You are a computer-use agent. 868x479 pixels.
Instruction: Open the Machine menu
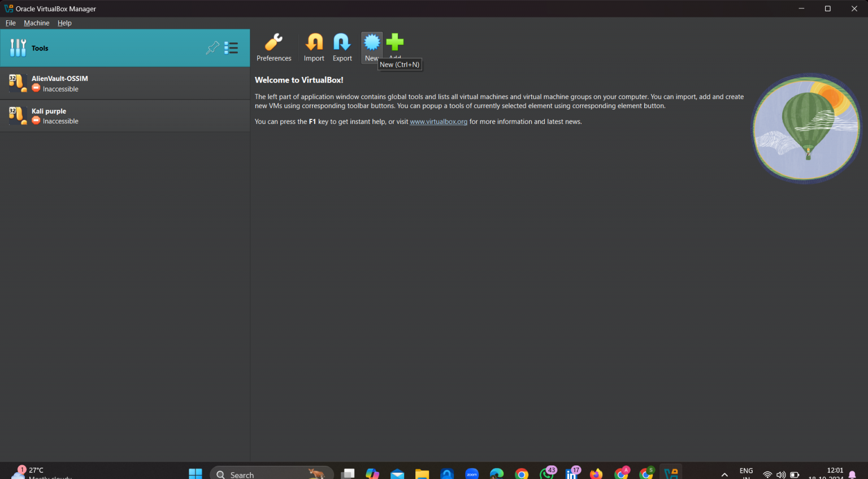(37, 23)
